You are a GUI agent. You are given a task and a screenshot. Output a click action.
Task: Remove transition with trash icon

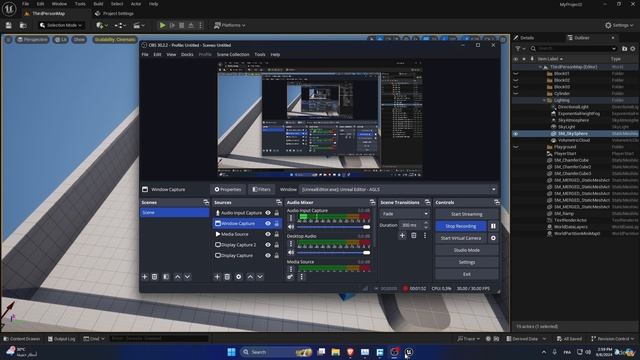coord(413,236)
